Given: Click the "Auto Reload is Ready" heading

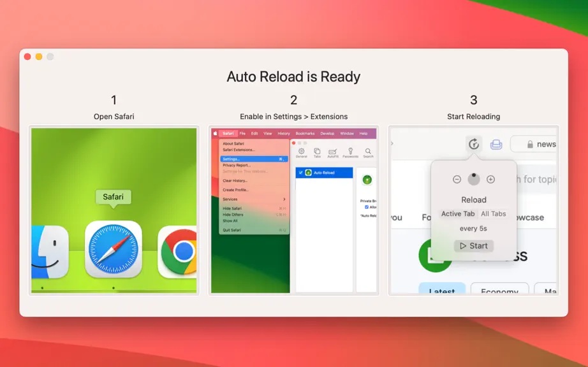Looking at the screenshot, I should [x=293, y=76].
